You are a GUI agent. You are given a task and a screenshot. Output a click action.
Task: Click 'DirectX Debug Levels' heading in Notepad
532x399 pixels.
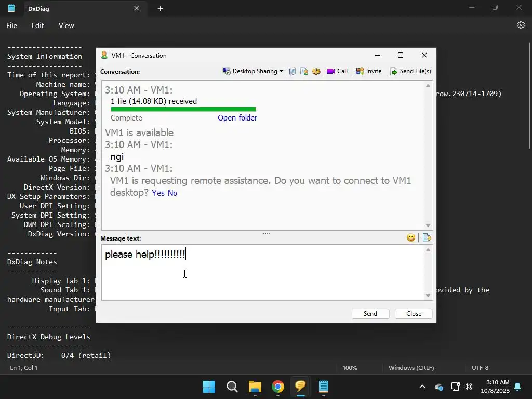[x=48, y=337]
